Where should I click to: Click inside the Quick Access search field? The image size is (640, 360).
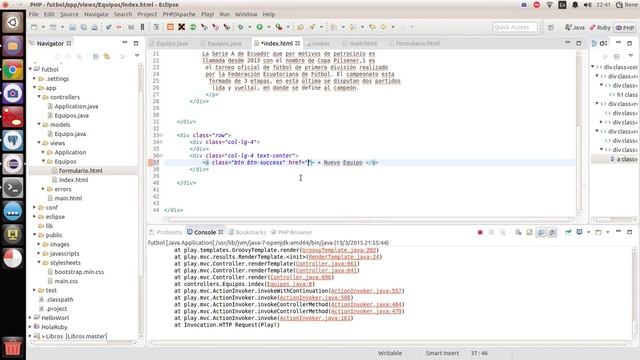click(515, 27)
